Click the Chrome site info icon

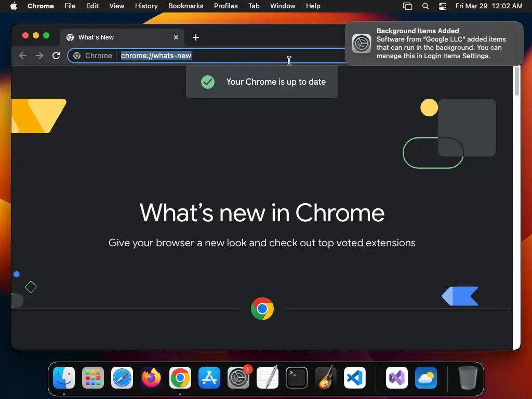tap(77, 56)
